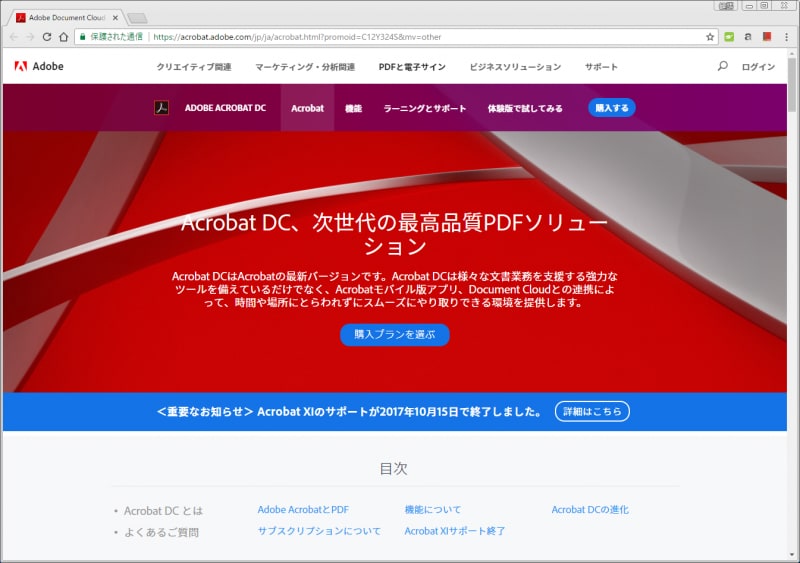Open the 機能について link
Viewport: 800px width, 563px height.
[433, 509]
